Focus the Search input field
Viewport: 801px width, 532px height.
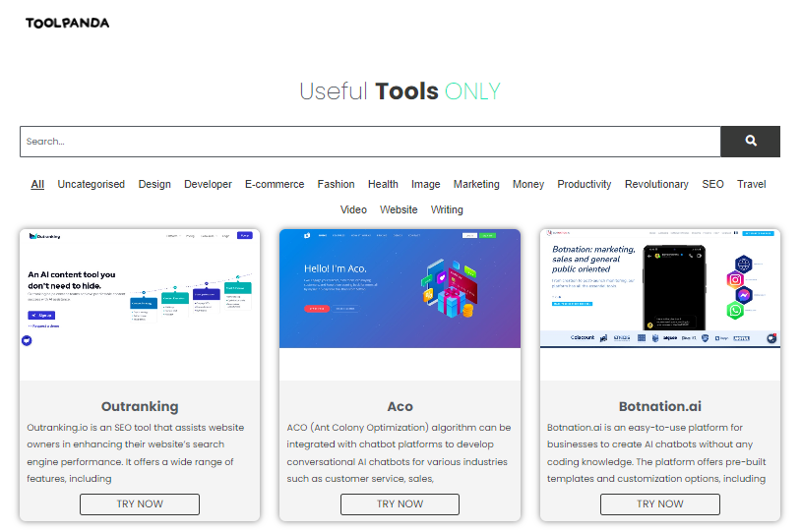click(370, 142)
